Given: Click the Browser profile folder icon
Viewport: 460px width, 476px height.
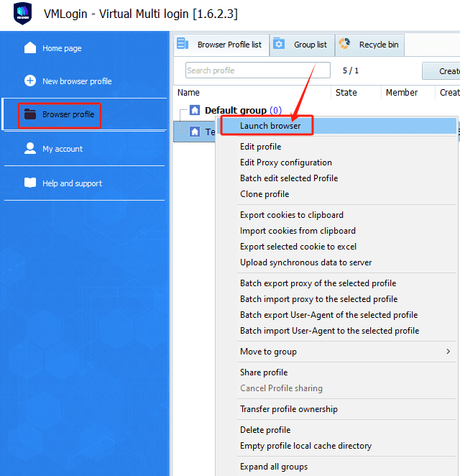Looking at the screenshot, I should click(30, 114).
